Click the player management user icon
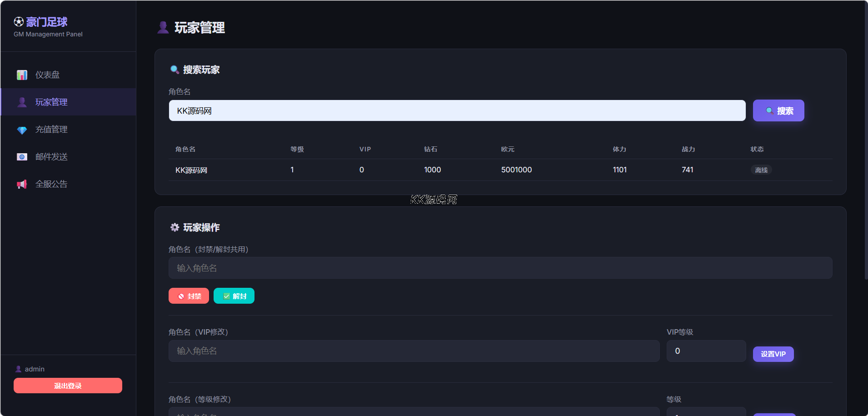Screen dimensions: 868x416 [22, 102]
